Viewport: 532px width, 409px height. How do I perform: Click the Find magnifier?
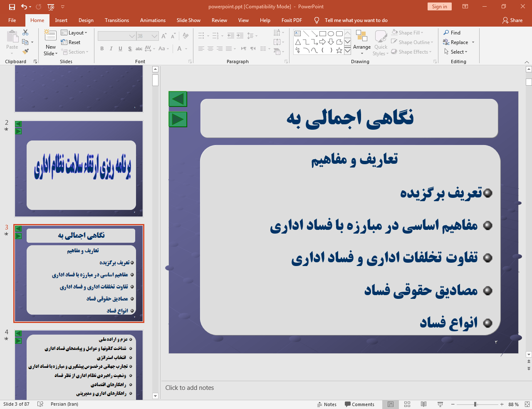click(452, 33)
